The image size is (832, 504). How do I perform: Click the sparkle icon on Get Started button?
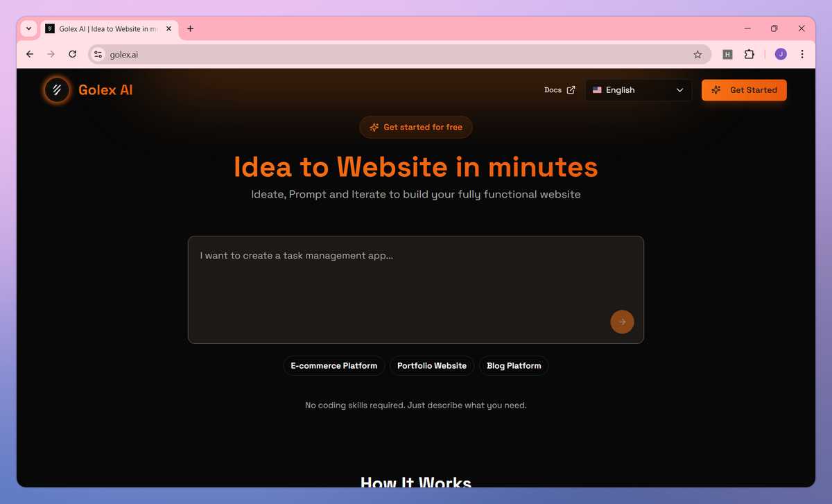(716, 89)
